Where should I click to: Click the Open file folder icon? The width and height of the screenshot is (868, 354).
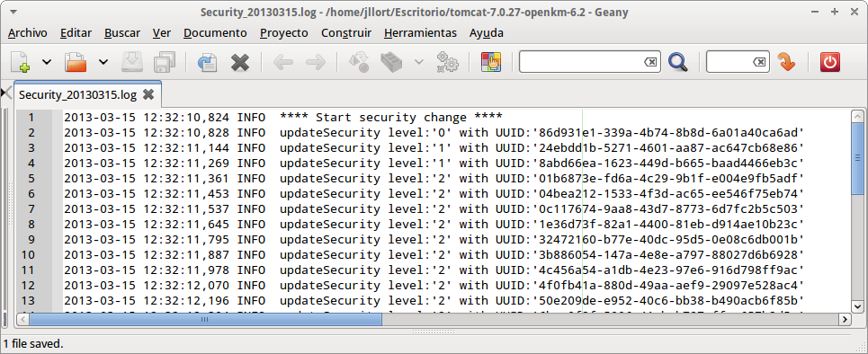point(76,62)
